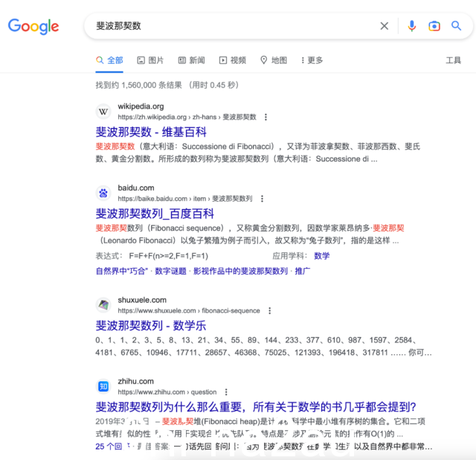Focus the search field containing 斐波那契数
This screenshot has height=460, width=476.
231,26
